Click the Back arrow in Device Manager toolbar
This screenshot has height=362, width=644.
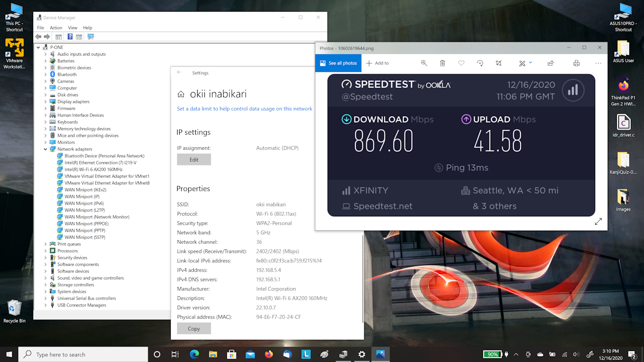pyautogui.click(x=38, y=37)
